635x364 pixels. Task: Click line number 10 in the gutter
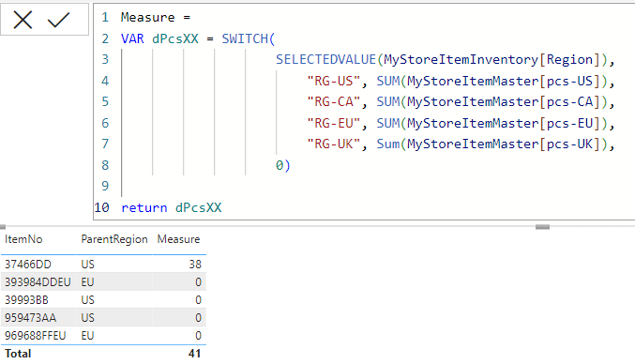click(101, 207)
